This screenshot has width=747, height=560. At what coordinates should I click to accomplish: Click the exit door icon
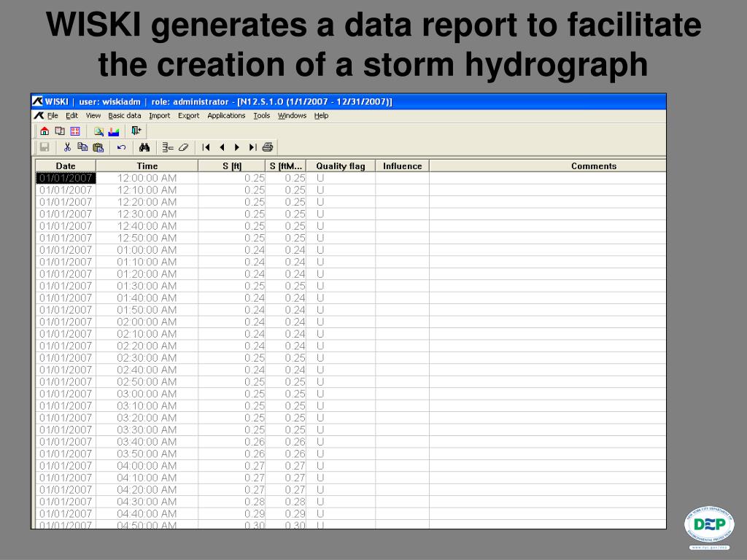click(136, 131)
